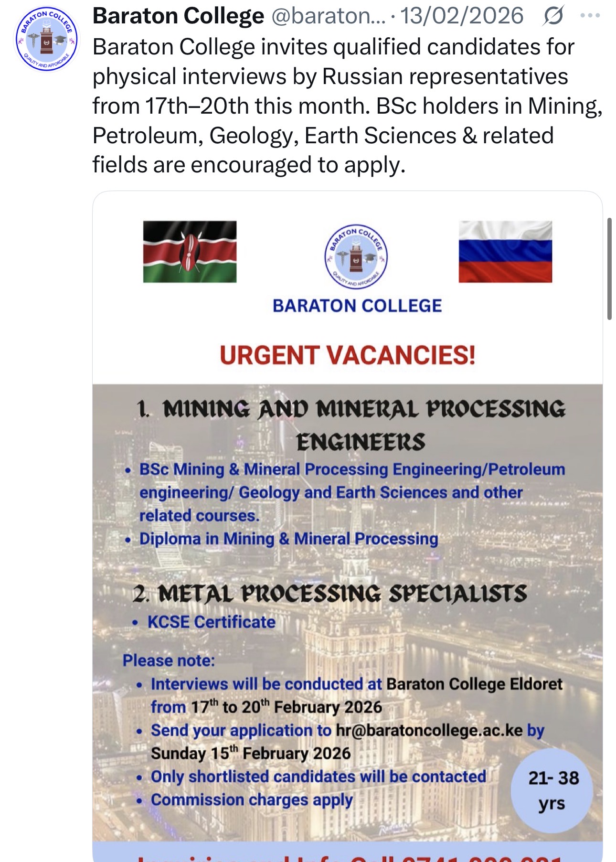Click the Diploma in Mining & Mineral Processing line
This screenshot has height=862, width=616.
click(288, 539)
